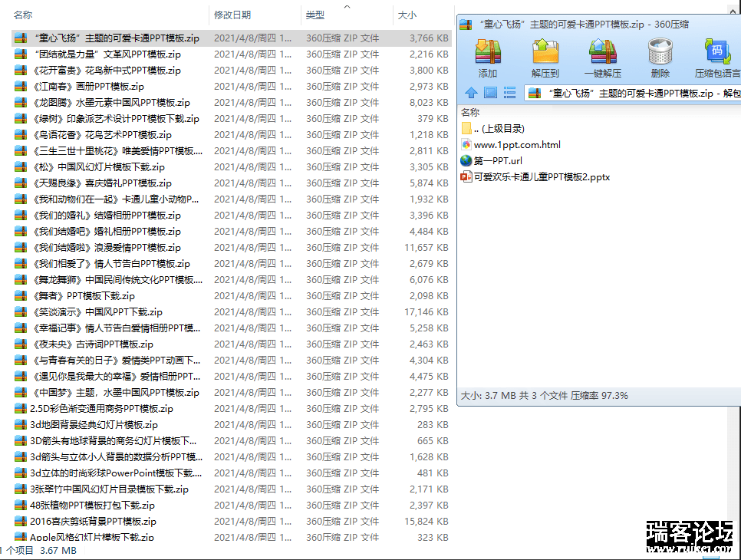Select 《江南春》画册PPT模板.zip file
Screen dimensions: 741x560
pyautogui.click(x=87, y=87)
